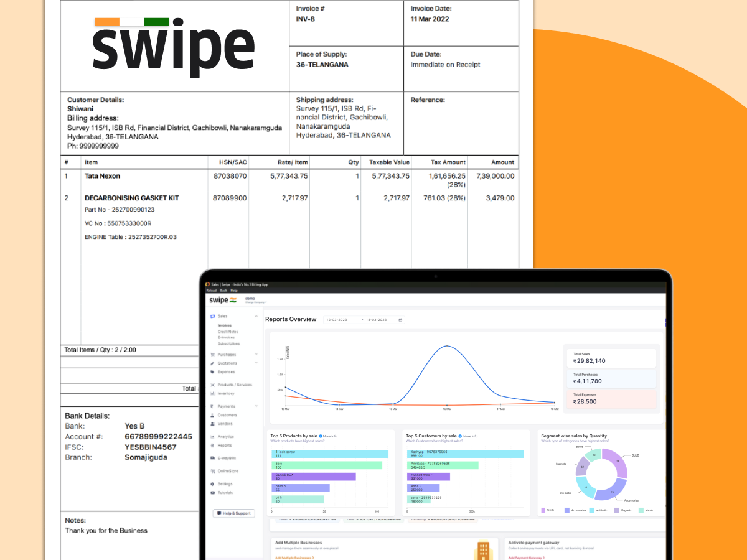Click the Add Multiple Businesses link
Viewport: 747px width, 560px height.
point(294,558)
